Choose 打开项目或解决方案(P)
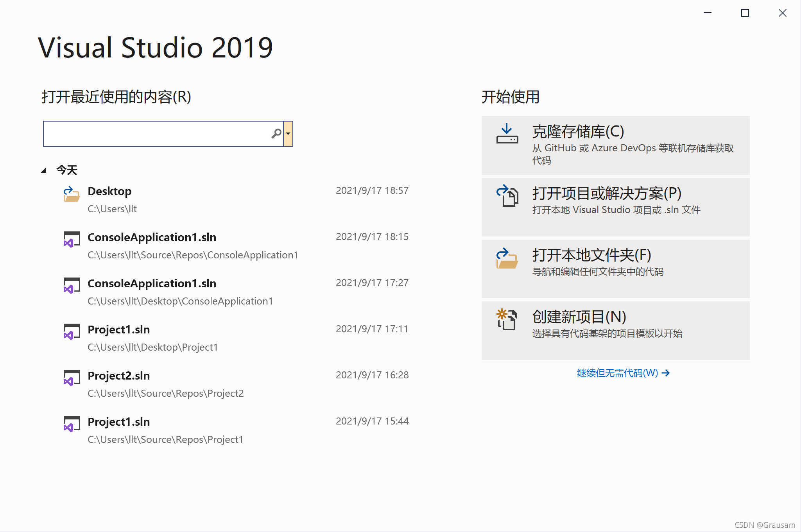Image resolution: width=801 pixels, height=532 pixels. coord(615,207)
